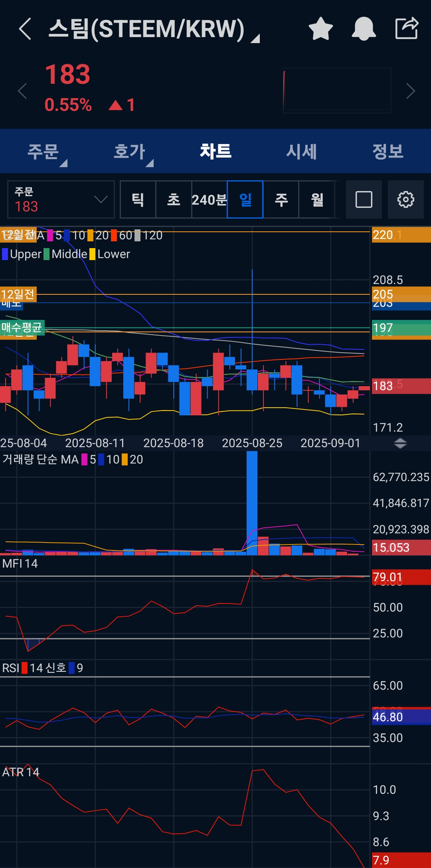The image size is (431, 868).
Task: Tap the 46.80 RSI value marker
Action: (401, 717)
